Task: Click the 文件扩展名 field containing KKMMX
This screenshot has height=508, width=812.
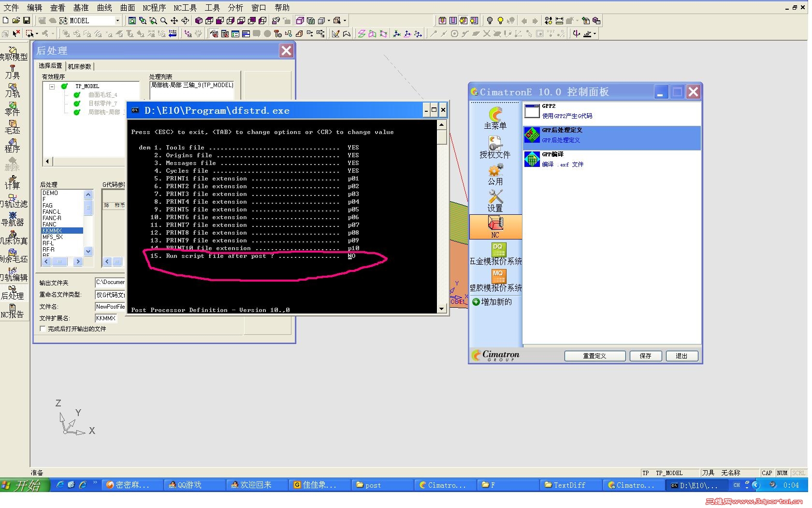Action: click(x=106, y=318)
